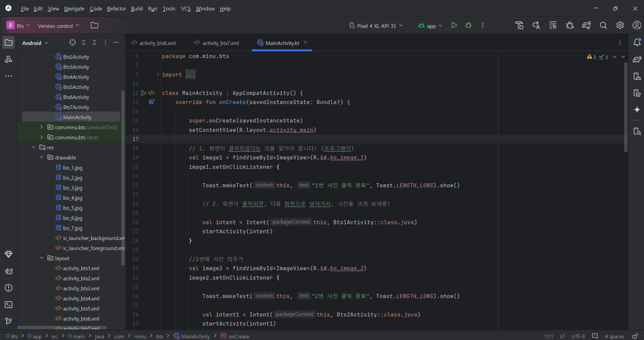Select bo_3.jpg in drawable folder
The height and width of the screenshot is (340, 644).
tap(69, 188)
